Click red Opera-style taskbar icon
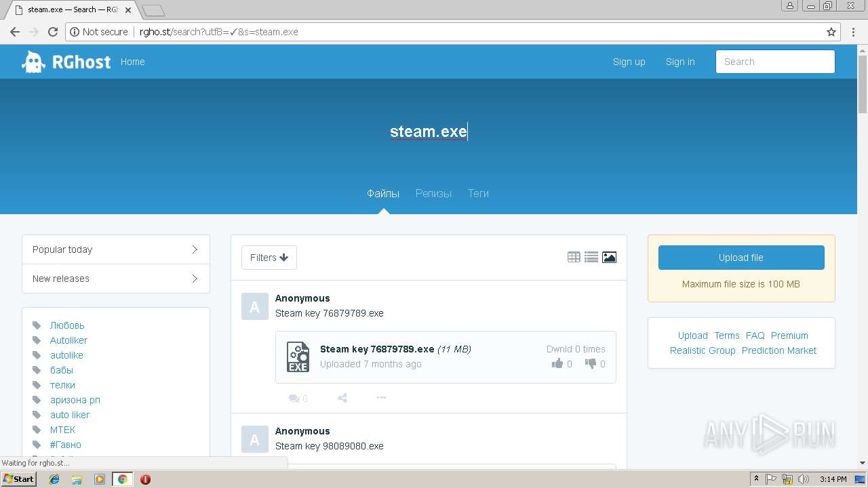 click(x=145, y=479)
